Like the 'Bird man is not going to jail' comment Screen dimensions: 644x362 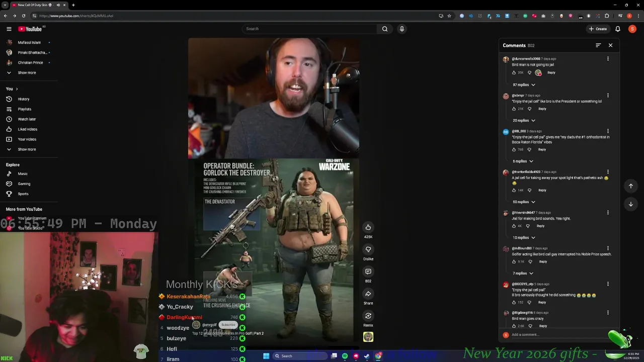(514, 73)
